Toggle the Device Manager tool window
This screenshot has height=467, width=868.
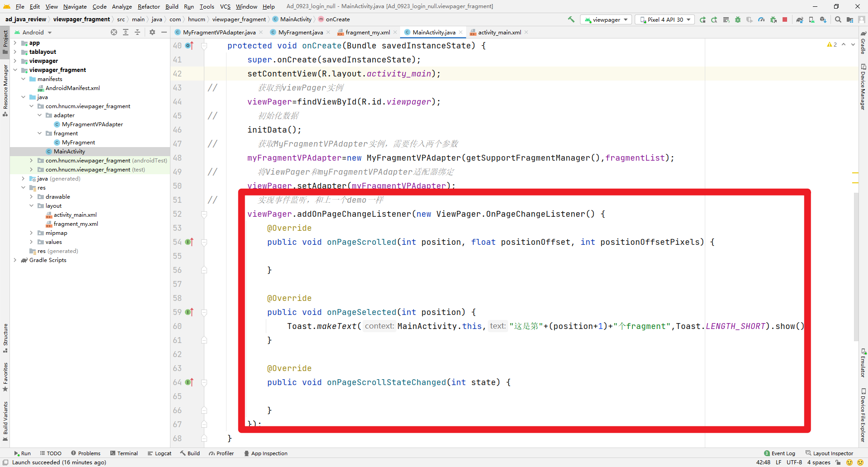coord(863,87)
